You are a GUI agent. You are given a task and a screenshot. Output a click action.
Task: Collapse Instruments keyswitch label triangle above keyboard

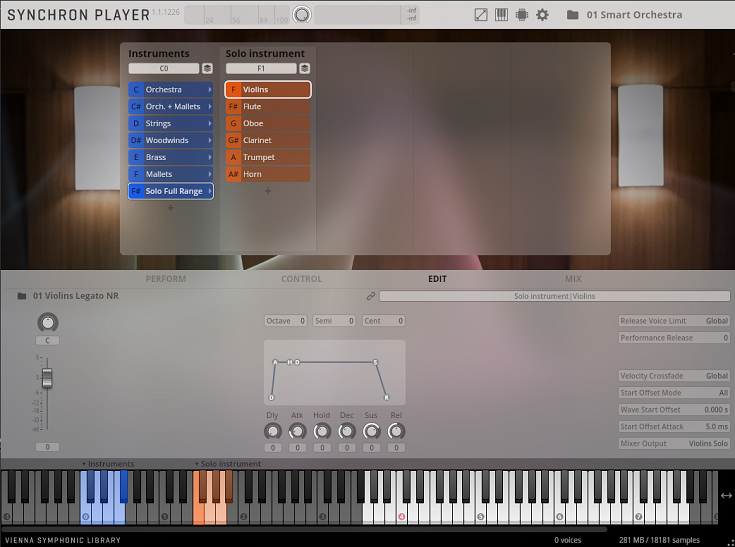(x=84, y=464)
